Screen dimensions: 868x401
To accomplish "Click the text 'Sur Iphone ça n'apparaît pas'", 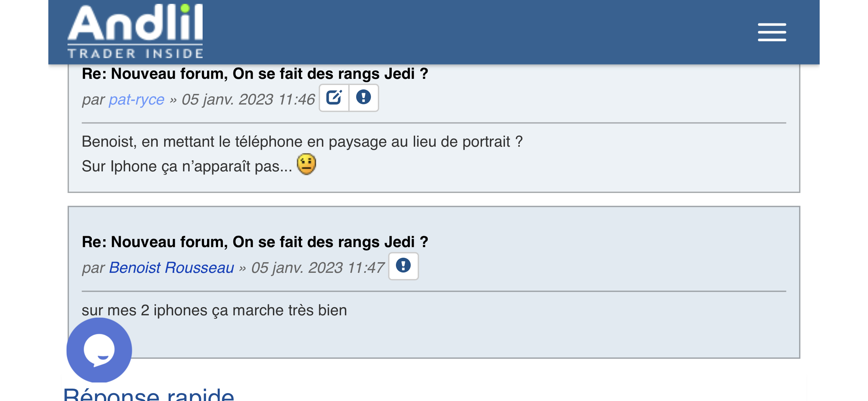I will coord(186,167).
